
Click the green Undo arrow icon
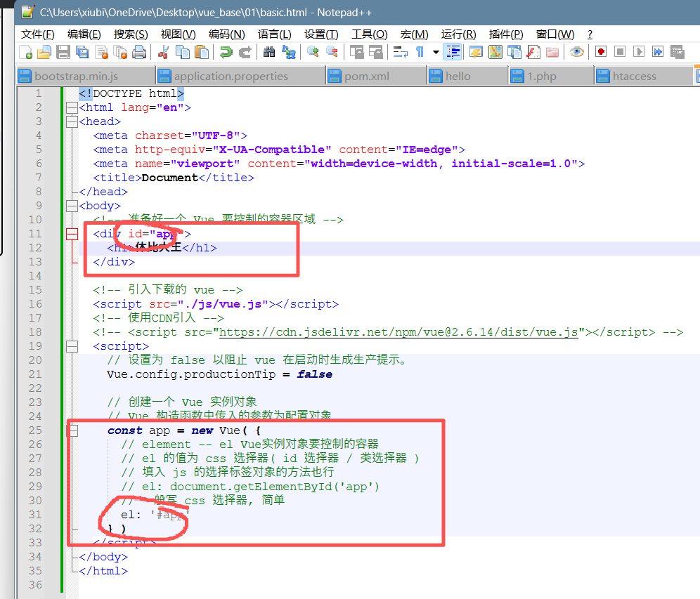[x=226, y=52]
